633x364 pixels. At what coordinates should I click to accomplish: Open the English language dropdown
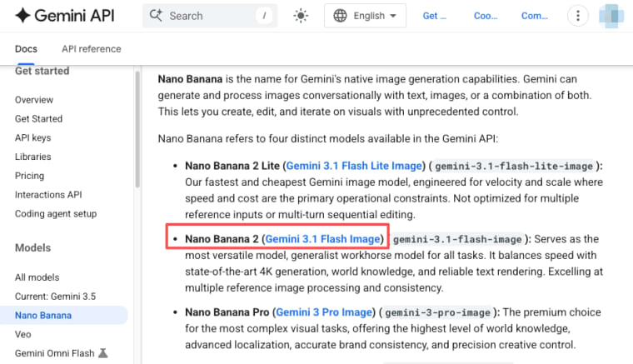(x=365, y=16)
